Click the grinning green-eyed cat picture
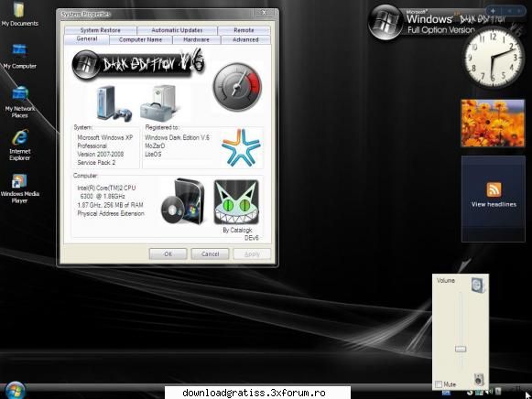Image resolution: width=532 pixels, height=399 pixels. pos(236,202)
